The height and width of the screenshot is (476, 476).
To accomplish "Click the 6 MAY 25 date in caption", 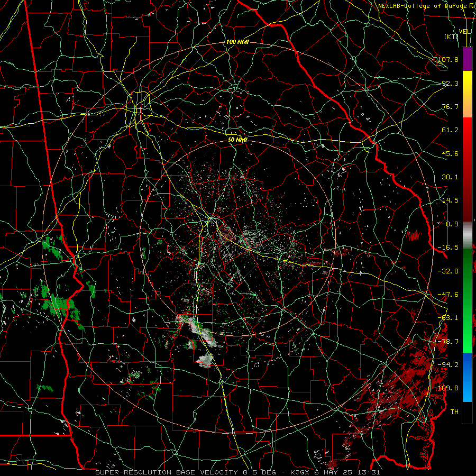I will coord(333,472).
